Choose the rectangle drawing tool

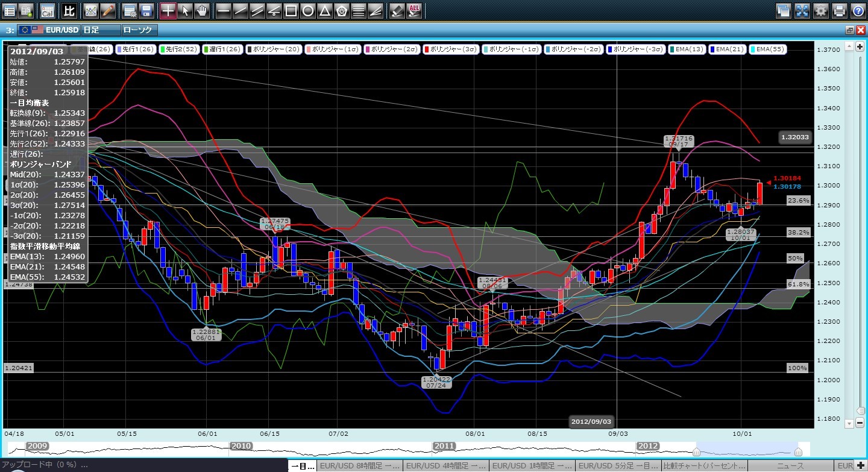291,10
